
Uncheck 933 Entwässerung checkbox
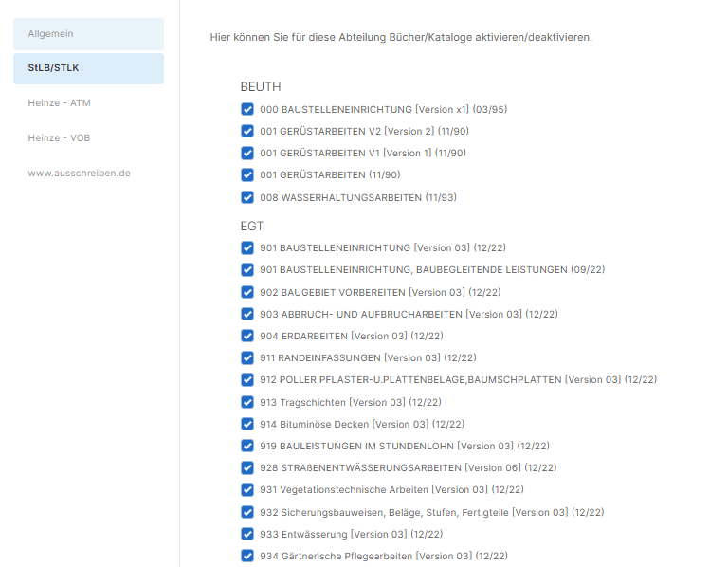pyautogui.click(x=247, y=534)
